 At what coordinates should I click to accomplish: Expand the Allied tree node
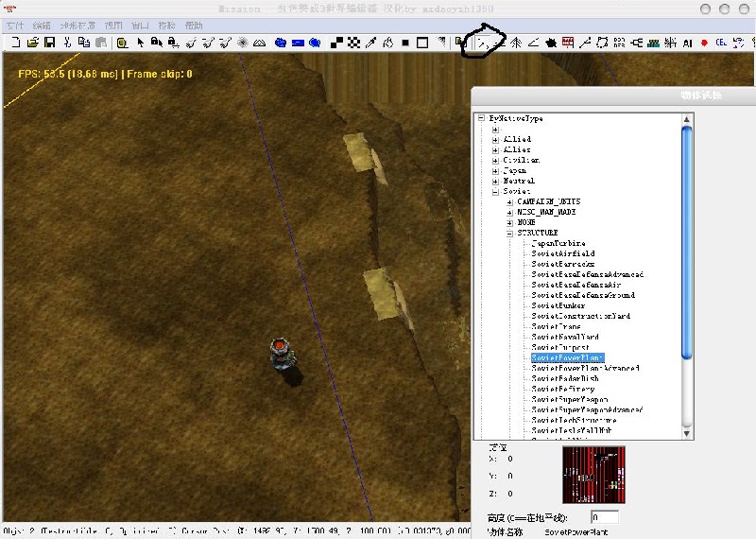[x=495, y=139]
